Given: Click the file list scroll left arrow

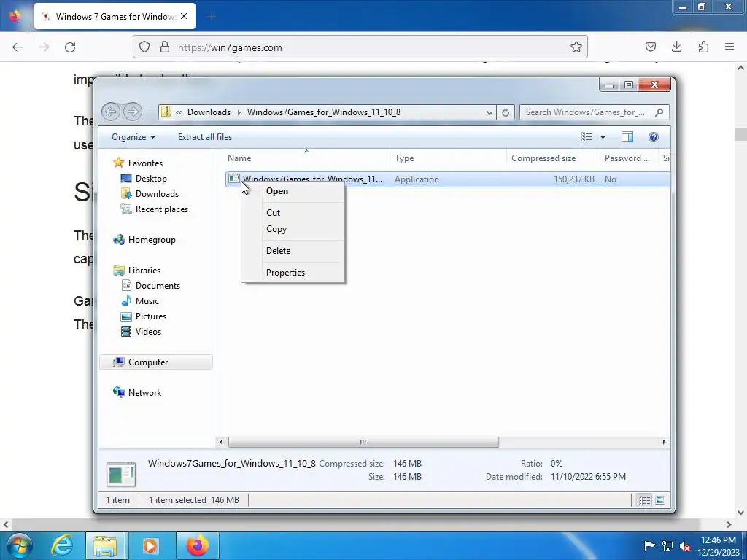Looking at the screenshot, I should pyautogui.click(x=220, y=442).
